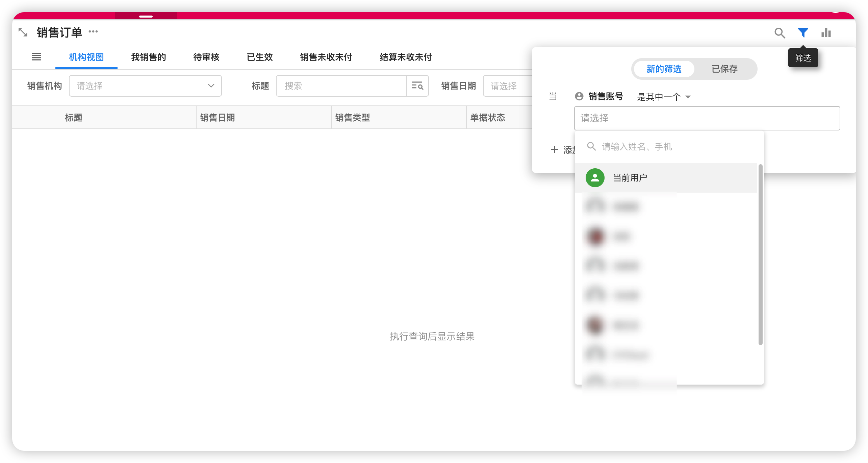This screenshot has height=463, width=868.
Task: Switch to 新的筛选 segment
Action: 664,69
